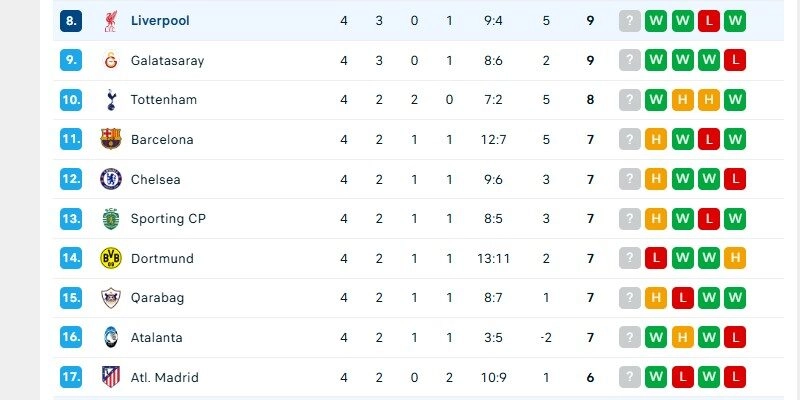Click Dortmund's red L loss form badge
Viewport: 800px width, 400px height.
tap(656, 258)
